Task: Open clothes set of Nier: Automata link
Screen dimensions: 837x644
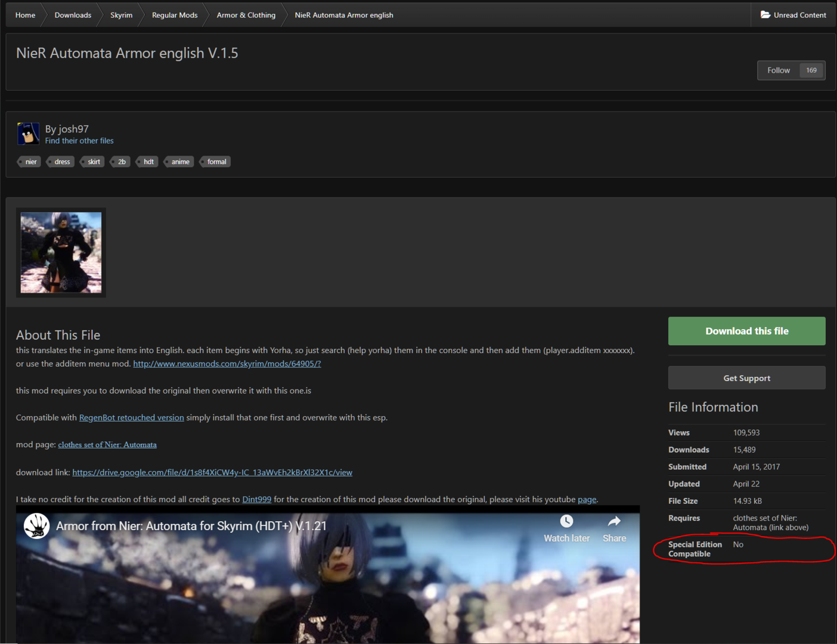Action: pyautogui.click(x=107, y=445)
